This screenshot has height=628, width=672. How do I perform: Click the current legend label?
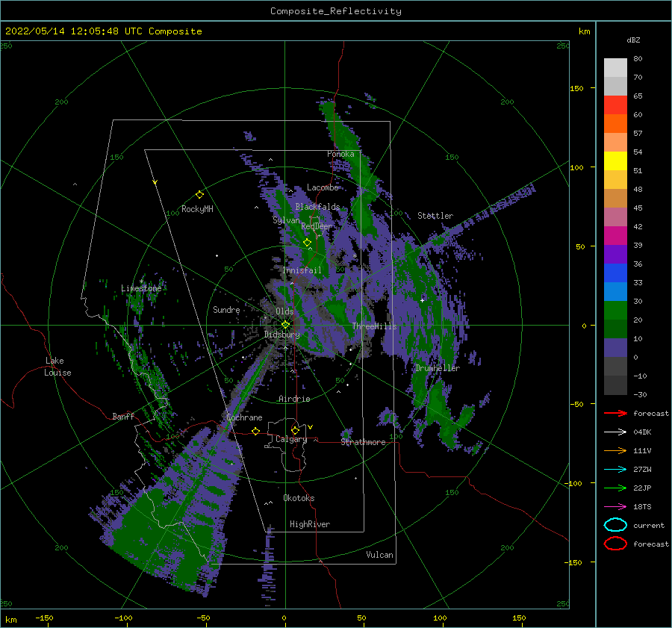649,525
